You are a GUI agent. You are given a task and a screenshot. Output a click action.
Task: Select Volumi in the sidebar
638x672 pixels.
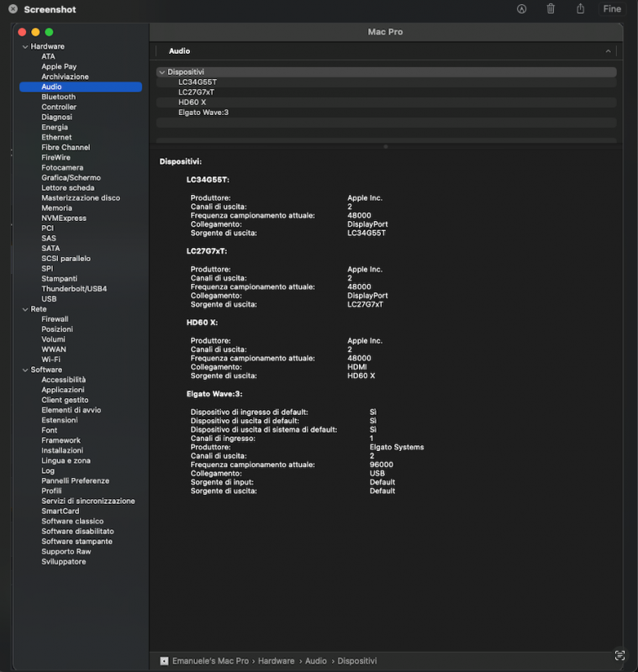coord(53,339)
